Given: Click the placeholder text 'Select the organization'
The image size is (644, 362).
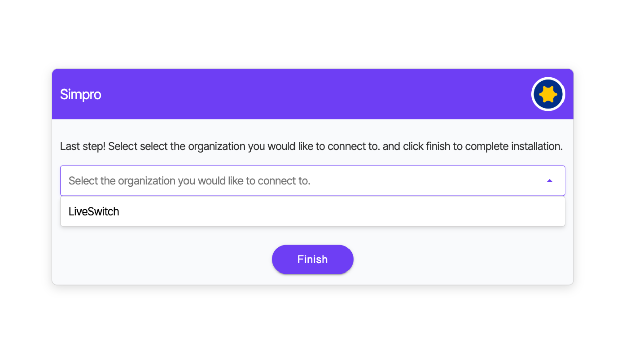Looking at the screenshot, I should (x=122, y=181).
